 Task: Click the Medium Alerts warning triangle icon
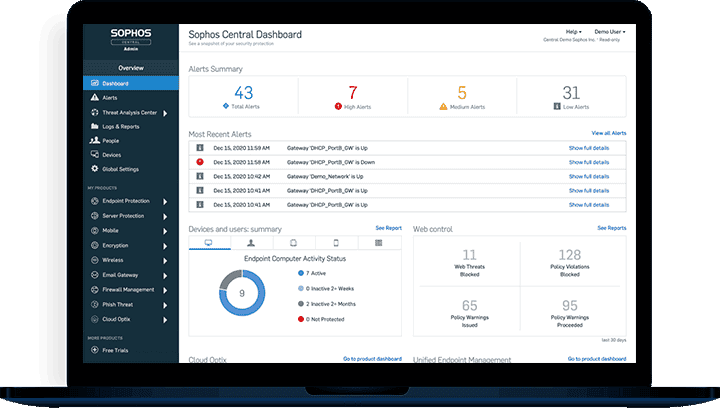pos(443,107)
